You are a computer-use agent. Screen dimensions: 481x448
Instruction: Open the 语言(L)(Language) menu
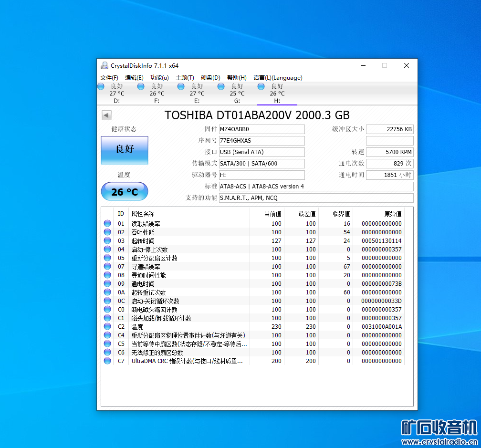[278, 78]
